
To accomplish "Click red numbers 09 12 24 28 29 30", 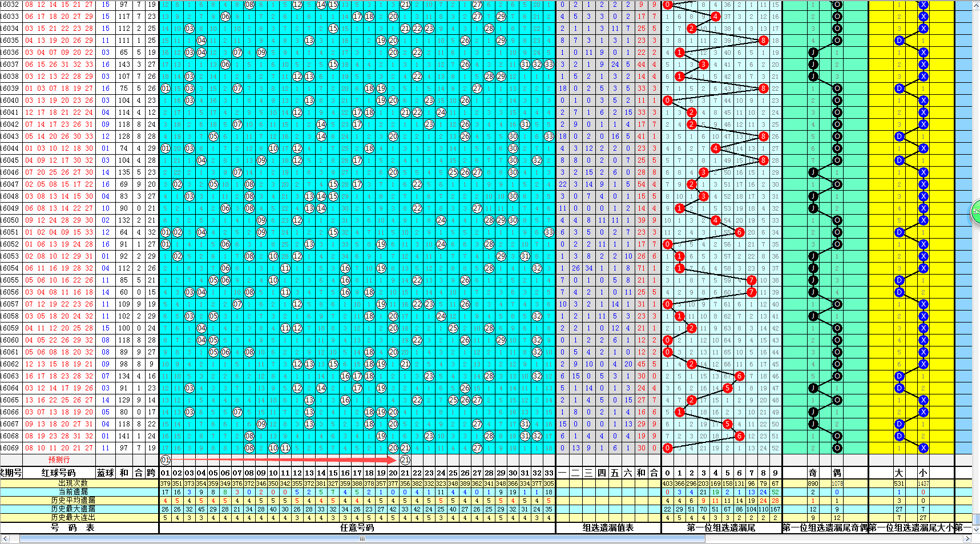I will point(59,220).
